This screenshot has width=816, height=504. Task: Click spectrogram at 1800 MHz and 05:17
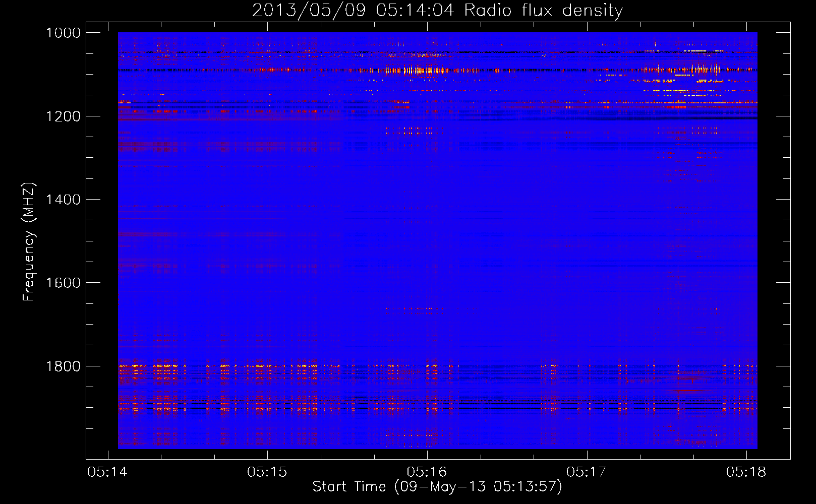point(587,366)
